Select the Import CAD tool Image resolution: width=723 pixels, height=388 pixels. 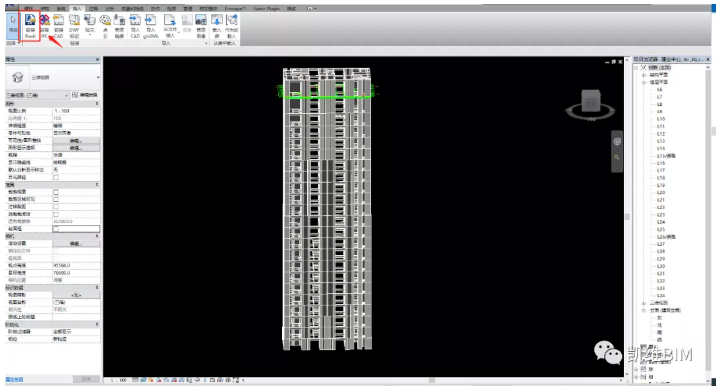[x=135, y=26]
